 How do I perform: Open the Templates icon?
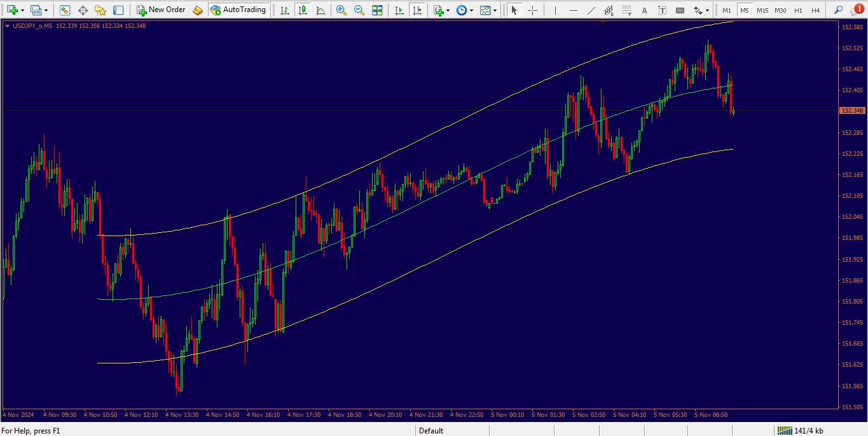click(485, 10)
